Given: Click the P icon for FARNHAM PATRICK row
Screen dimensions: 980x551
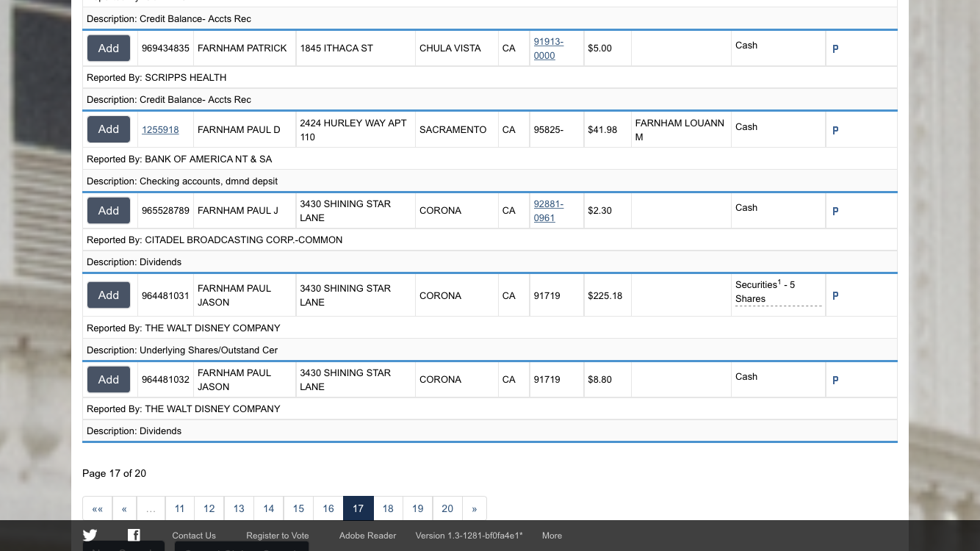Looking at the screenshot, I should point(835,49).
